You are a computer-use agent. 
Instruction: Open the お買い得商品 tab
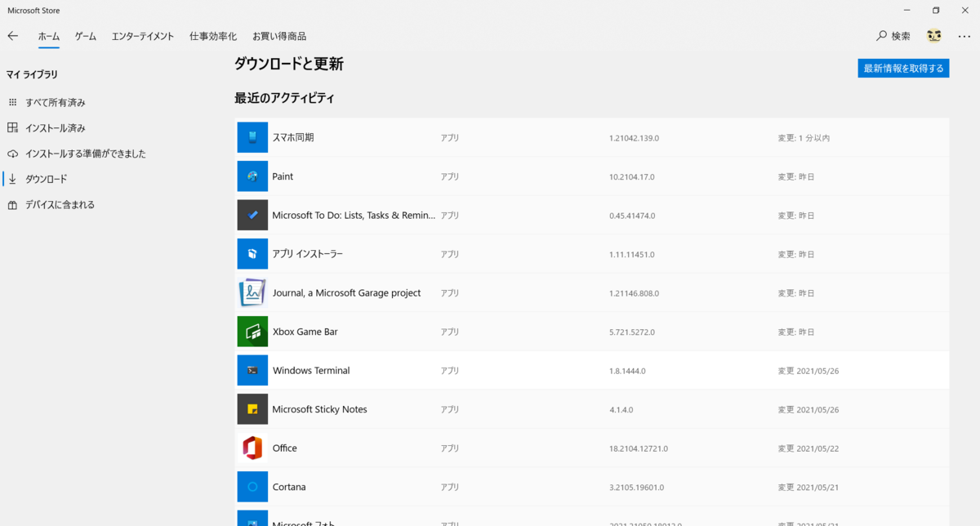coord(279,36)
